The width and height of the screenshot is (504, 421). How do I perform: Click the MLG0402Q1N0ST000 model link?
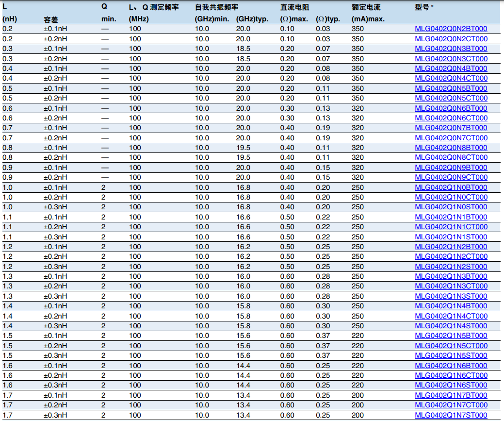pyautogui.click(x=451, y=207)
